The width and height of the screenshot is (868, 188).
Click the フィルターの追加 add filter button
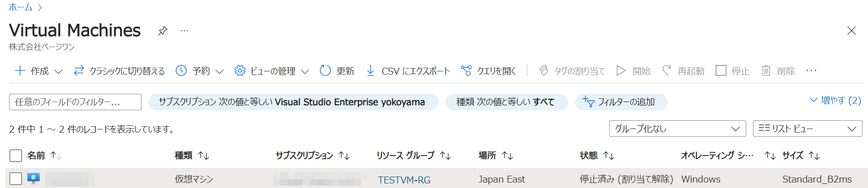click(x=621, y=102)
